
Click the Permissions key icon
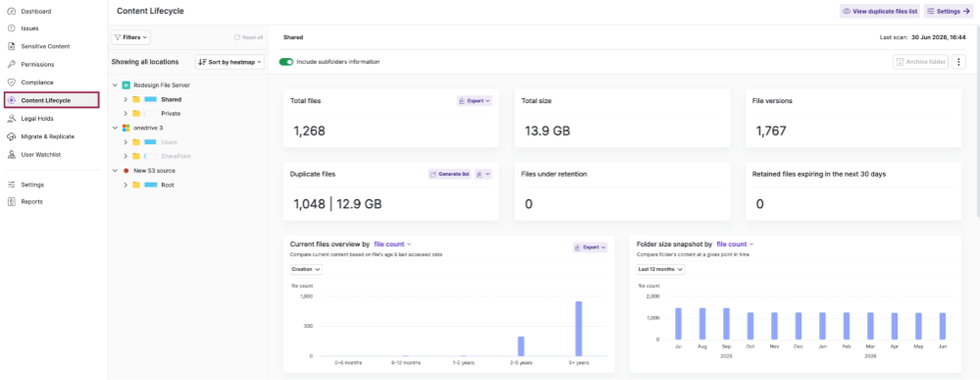coord(11,64)
